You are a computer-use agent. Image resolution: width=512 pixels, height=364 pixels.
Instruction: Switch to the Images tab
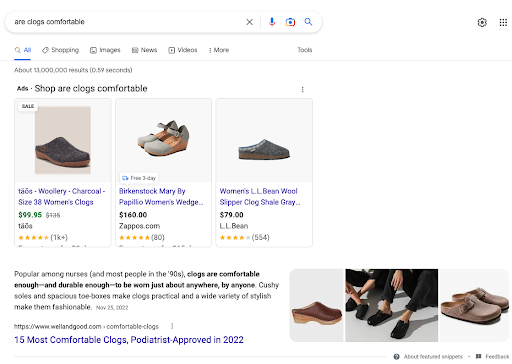click(105, 50)
